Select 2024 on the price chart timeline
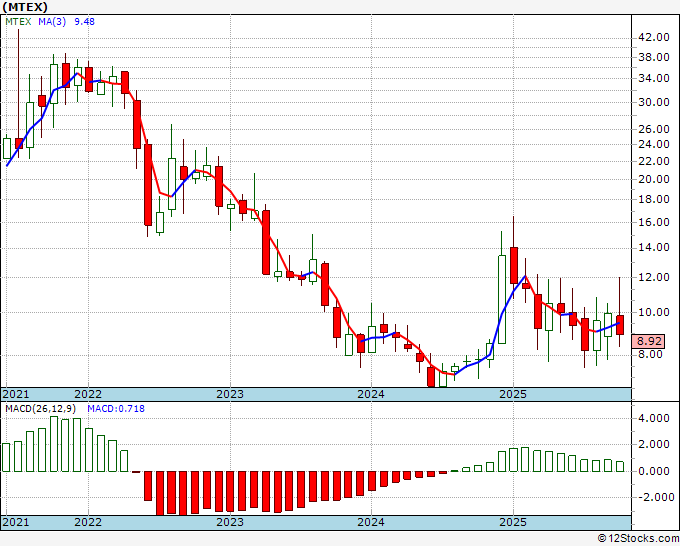 pyautogui.click(x=371, y=394)
